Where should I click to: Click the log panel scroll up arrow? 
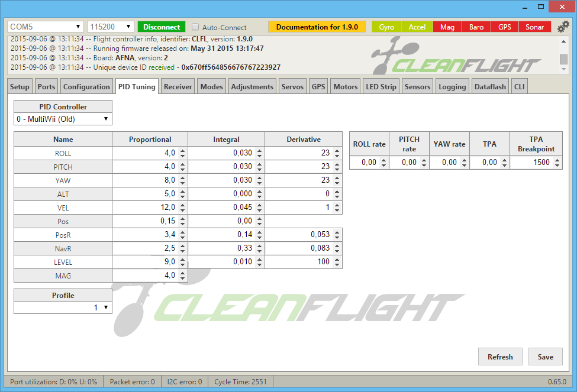[x=563, y=41]
